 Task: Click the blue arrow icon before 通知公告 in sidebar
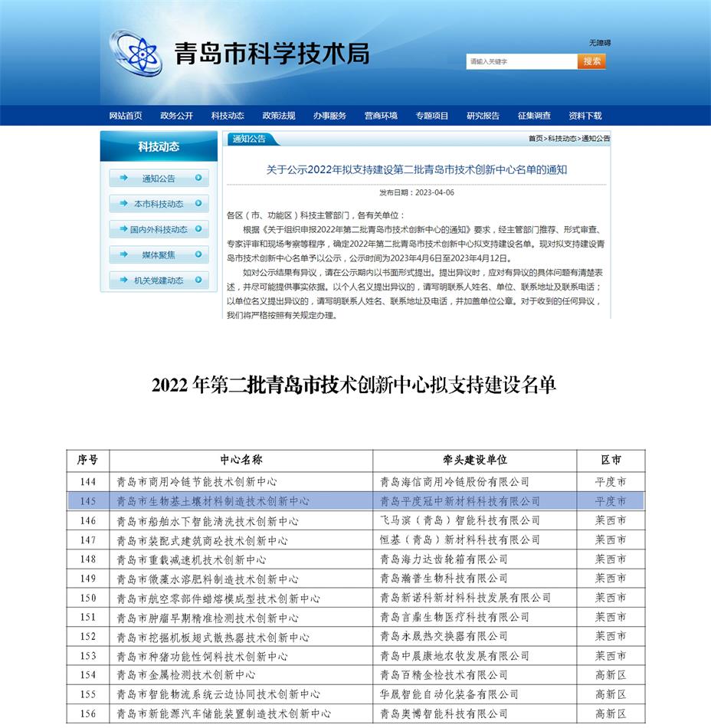pyautogui.click(x=125, y=179)
